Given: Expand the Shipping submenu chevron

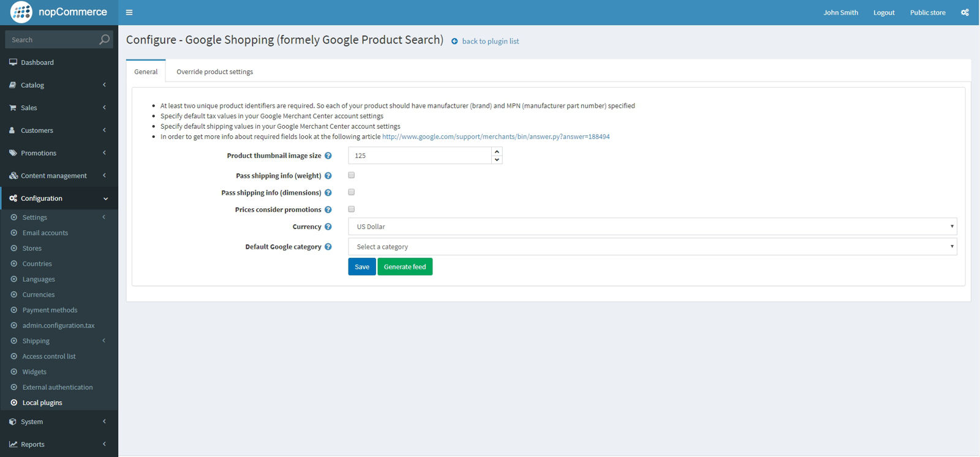Looking at the screenshot, I should tap(104, 341).
